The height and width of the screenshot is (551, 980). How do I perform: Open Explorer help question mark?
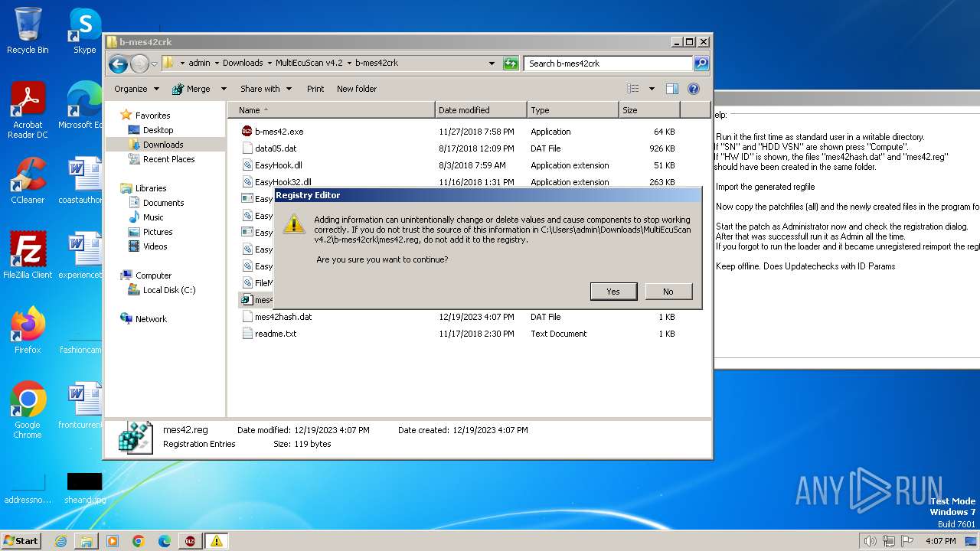[694, 89]
